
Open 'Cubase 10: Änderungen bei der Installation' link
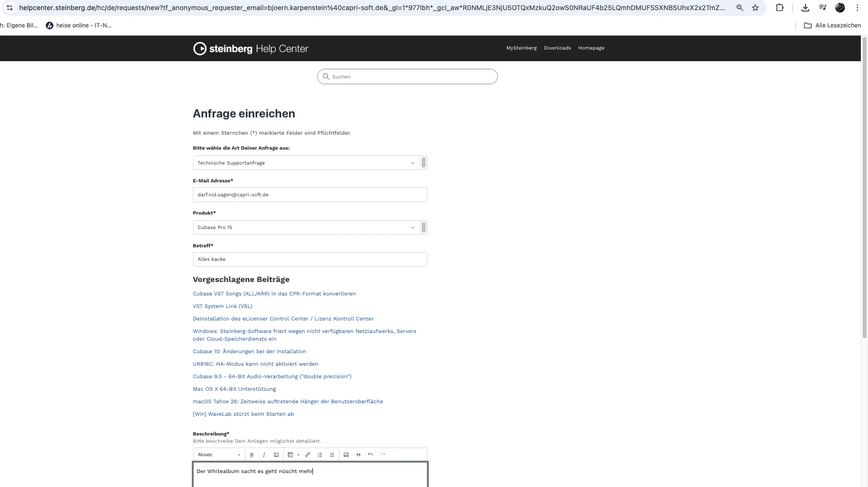click(x=249, y=351)
